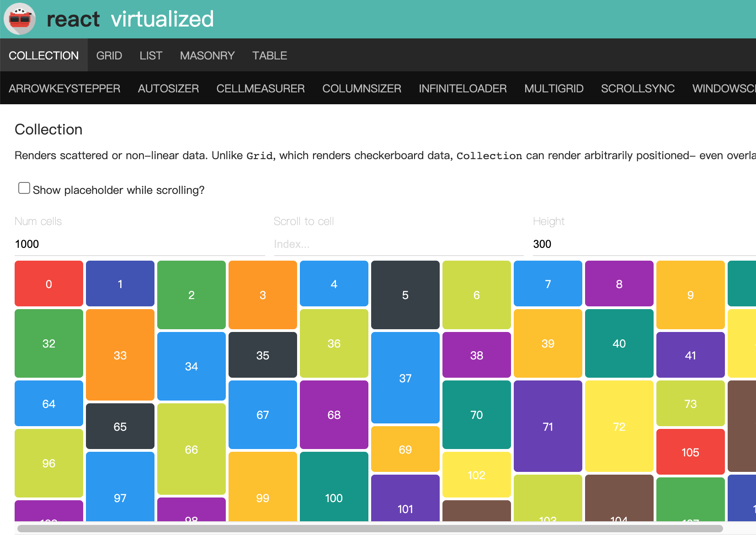Open the react virtualized home title
Screen dimensions: 756x535
130,19
